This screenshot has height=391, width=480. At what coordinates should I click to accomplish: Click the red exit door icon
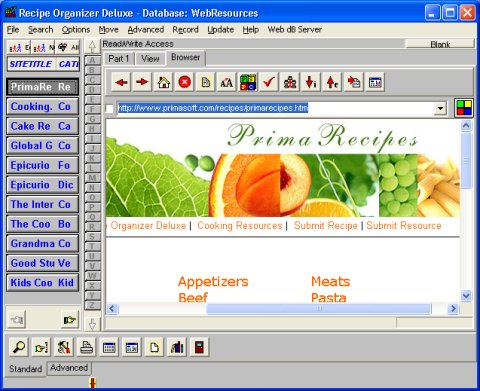tap(200, 347)
